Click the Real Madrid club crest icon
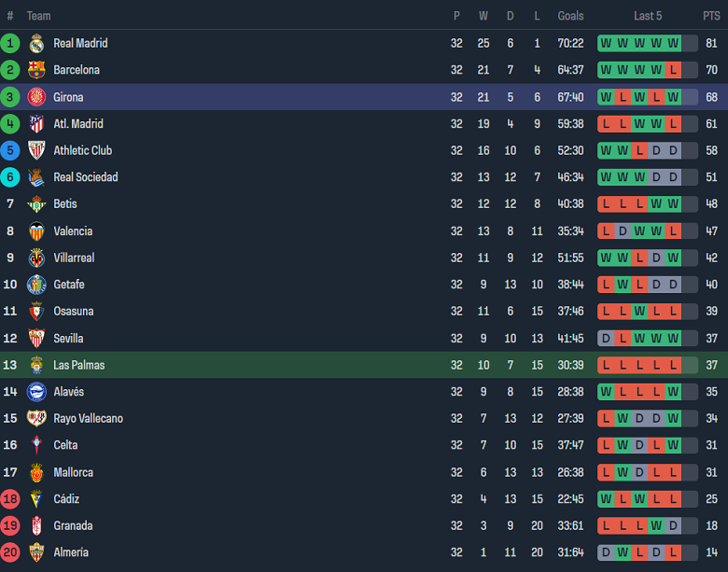728x572 pixels. click(36, 43)
